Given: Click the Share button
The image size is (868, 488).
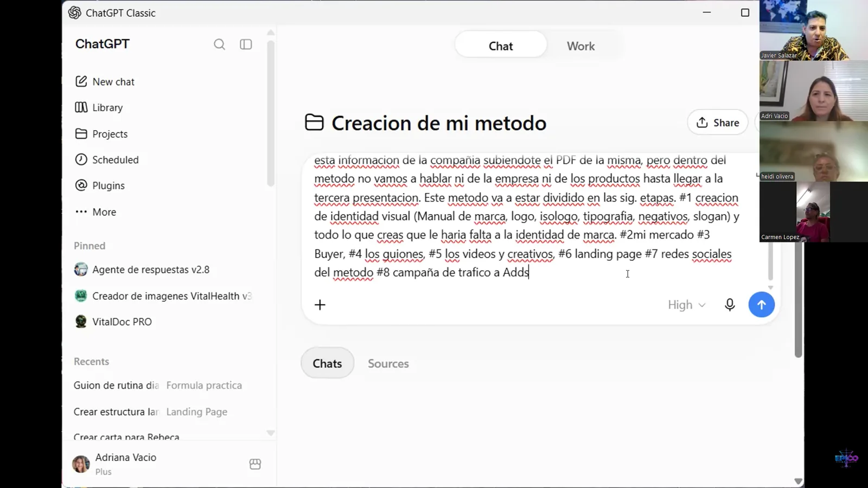Looking at the screenshot, I should [718, 123].
